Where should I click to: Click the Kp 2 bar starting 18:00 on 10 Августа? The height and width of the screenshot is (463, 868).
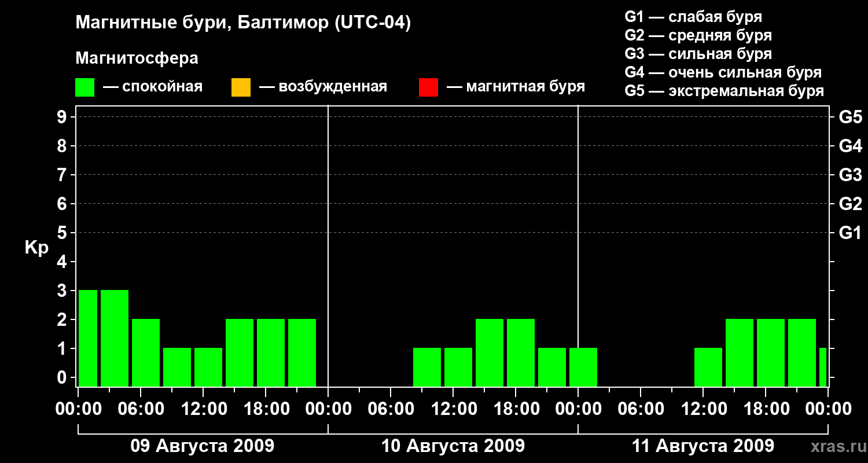tap(521, 352)
